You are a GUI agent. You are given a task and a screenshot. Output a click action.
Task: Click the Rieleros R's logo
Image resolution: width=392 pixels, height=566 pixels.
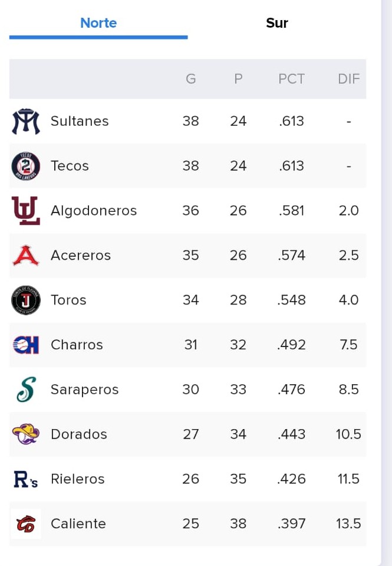point(25,479)
